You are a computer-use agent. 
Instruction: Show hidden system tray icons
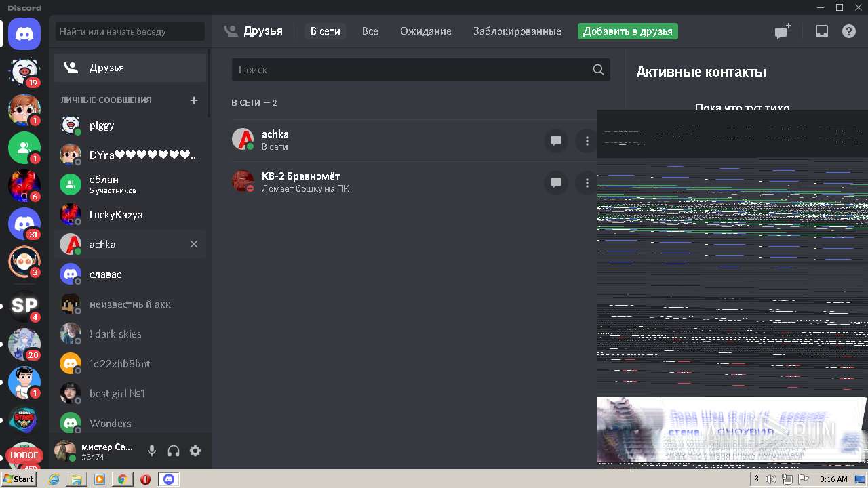coord(757,479)
